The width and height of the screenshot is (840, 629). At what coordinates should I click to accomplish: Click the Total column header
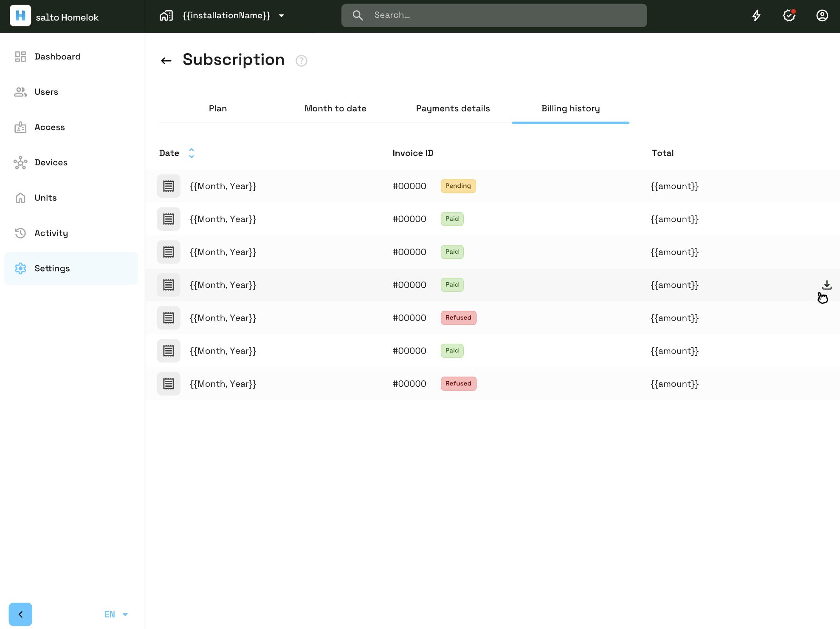click(662, 153)
